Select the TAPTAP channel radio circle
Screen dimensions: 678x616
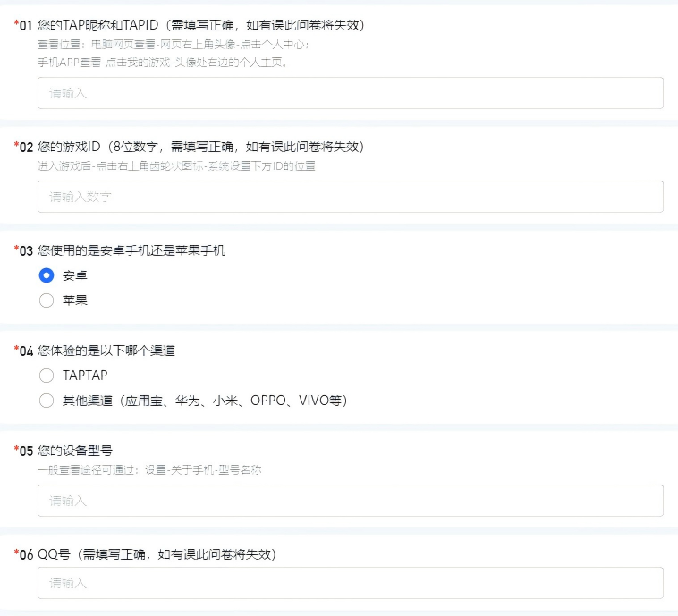click(47, 376)
